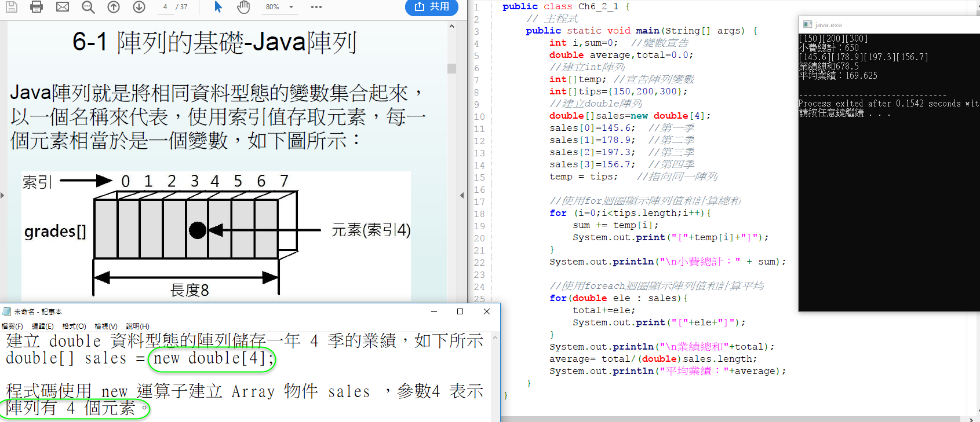Screen dimensions: 980x422
Task: Collapse the right pane arrow of PDF viewer
Action: point(462,196)
